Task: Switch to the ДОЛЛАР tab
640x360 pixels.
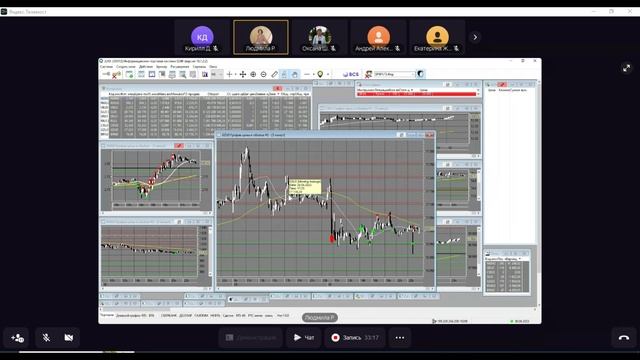Action: click(186, 315)
